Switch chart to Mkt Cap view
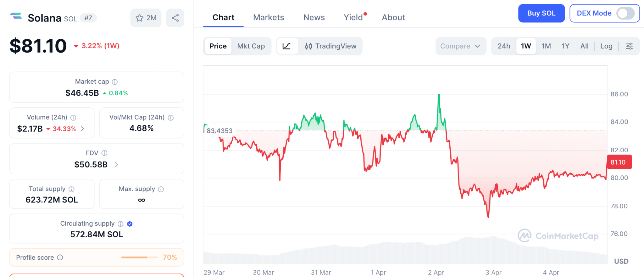Viewport: 644px width, 277px height. [251, 46]
